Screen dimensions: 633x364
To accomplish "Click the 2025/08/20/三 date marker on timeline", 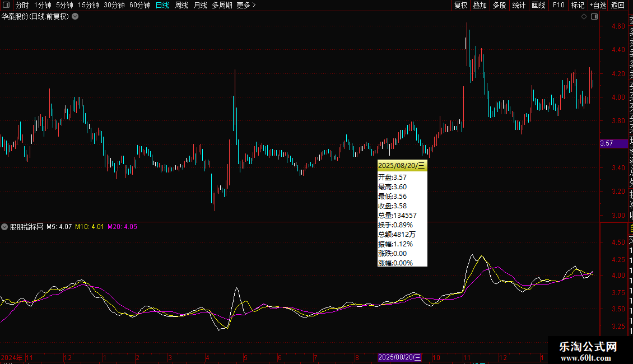I will (x=399, y=357).
